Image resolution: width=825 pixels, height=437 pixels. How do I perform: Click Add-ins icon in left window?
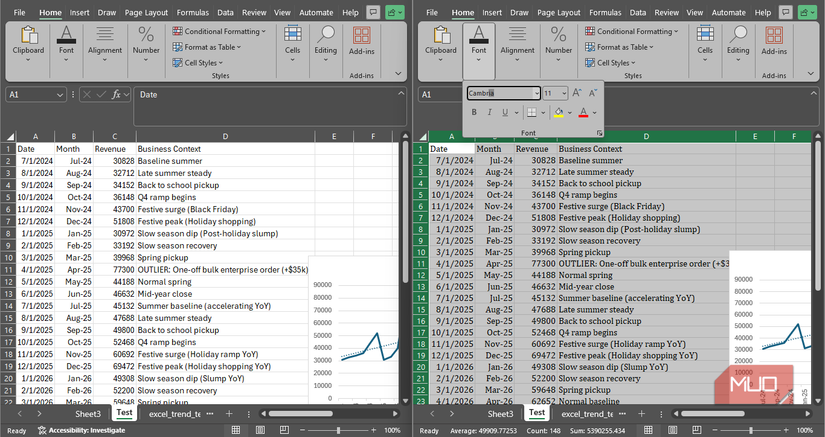click(x=361, y=41)
